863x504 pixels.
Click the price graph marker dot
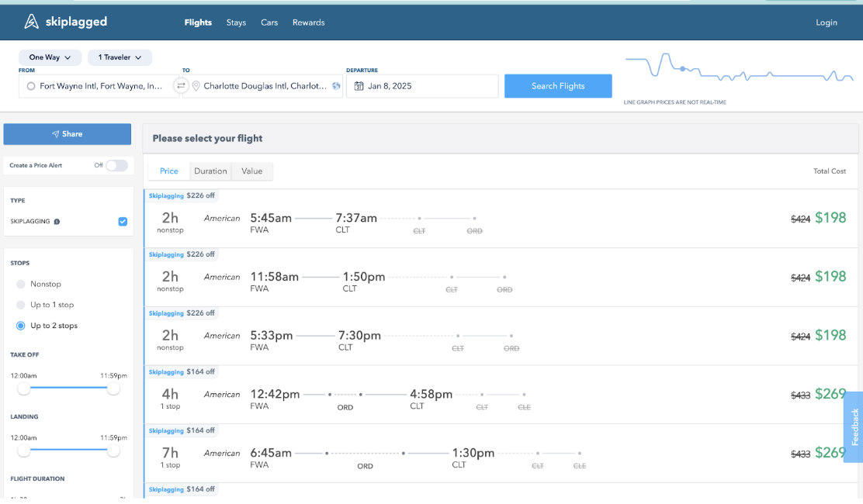pyautogui.click(x=682, y=69)
